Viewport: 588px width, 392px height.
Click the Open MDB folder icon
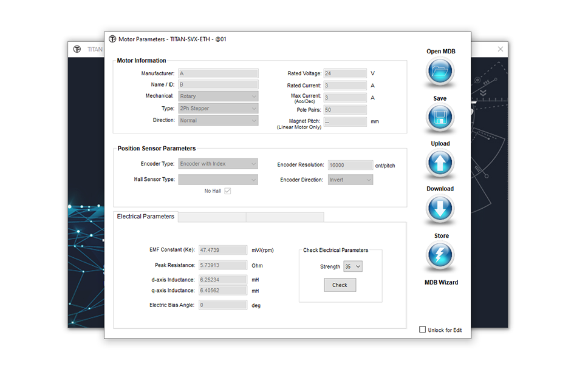coord(440,72)
